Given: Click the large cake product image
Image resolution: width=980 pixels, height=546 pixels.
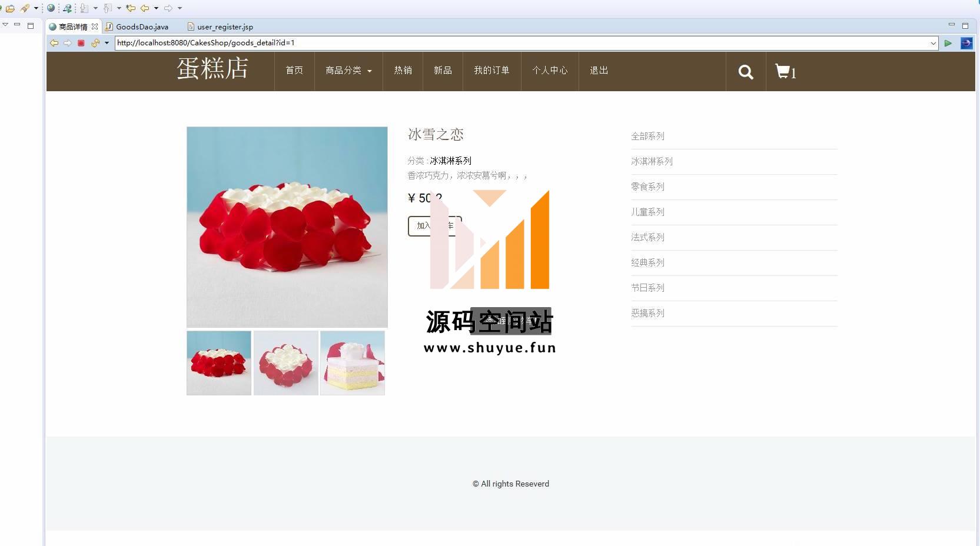Looking at the screenshot, I should click(287, 227).
